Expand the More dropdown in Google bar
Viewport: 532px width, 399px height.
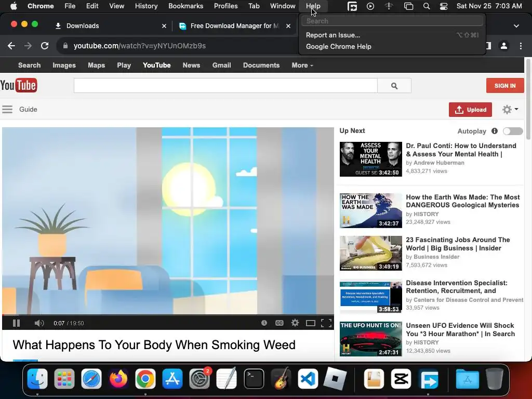pos(302,65)
